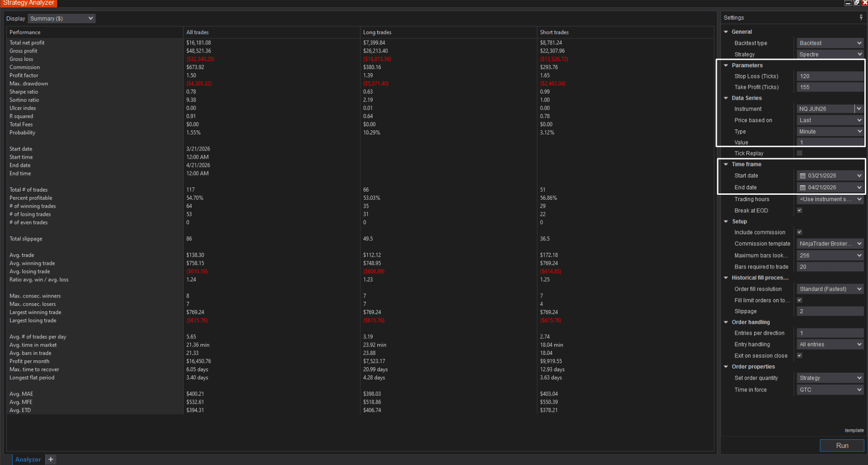Screen dimensions: 868x465
Task: Toggle the Break at EOD checkbox
Action: (x=799, y=210)
